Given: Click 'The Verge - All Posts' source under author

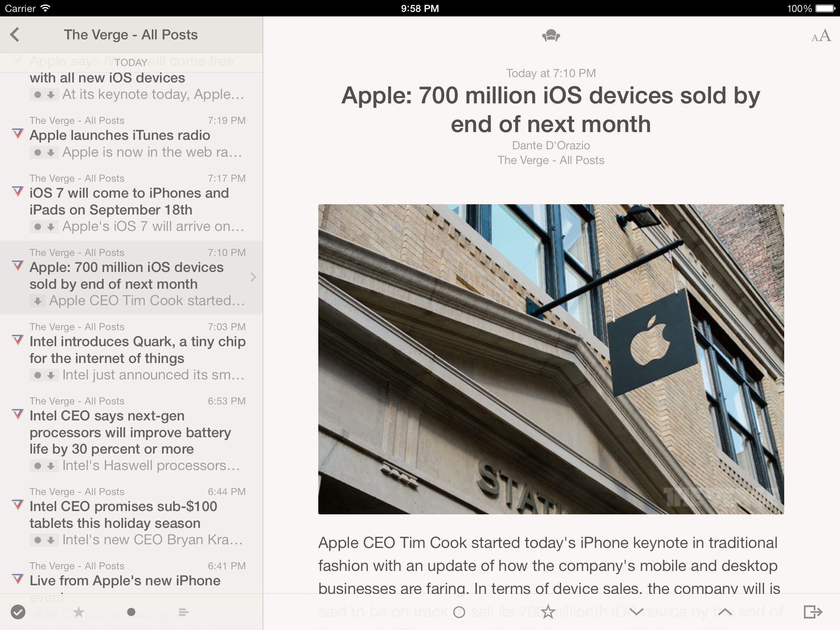Looking at the screenshot, I should coord(551,160).
